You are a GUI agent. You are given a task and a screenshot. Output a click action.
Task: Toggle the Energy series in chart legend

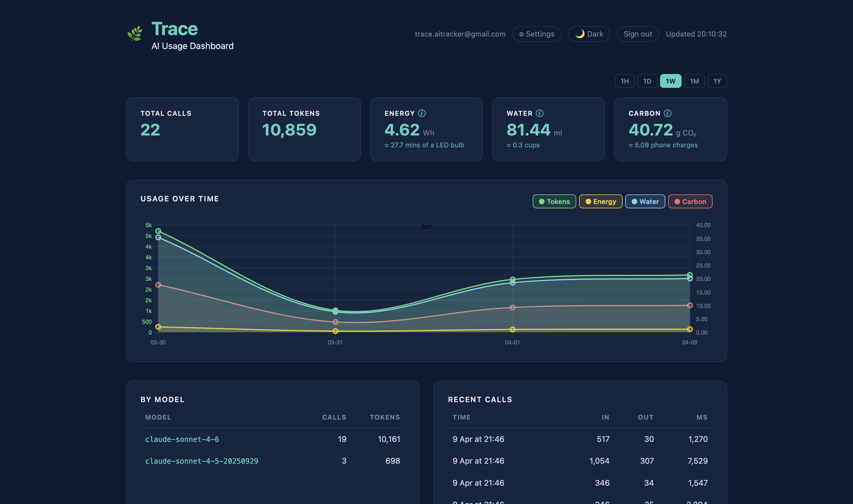point(601,201)
